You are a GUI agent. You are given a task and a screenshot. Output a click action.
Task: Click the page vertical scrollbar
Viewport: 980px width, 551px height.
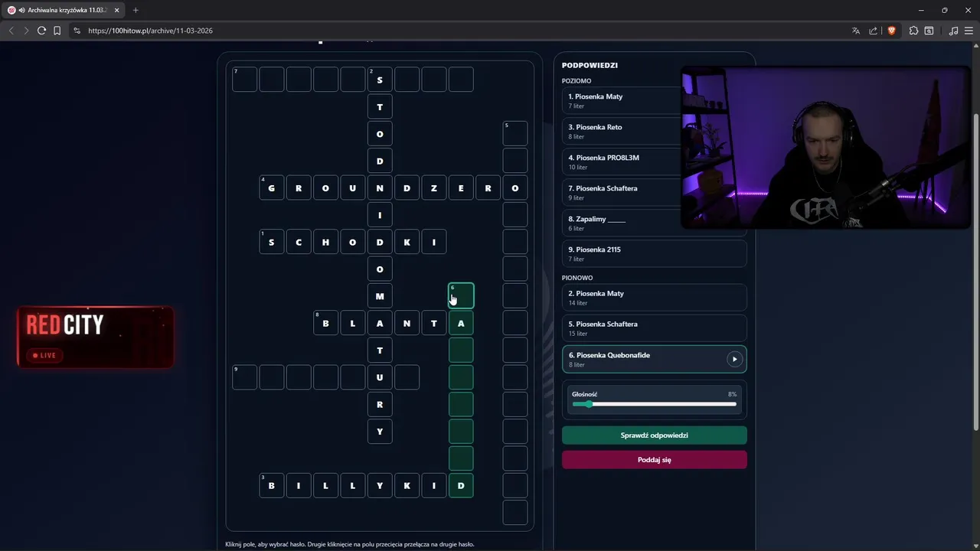[x=975, y=272]
